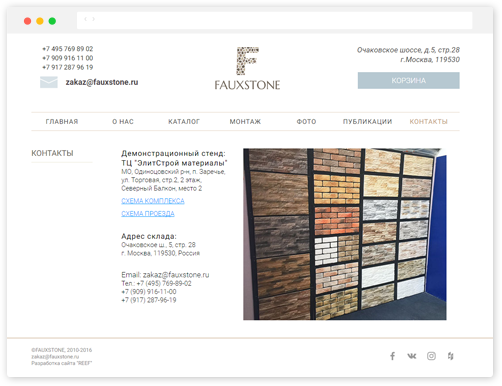The image size is (502, 386).
Task: Go to the О НАС page
Action: point(123,122)
